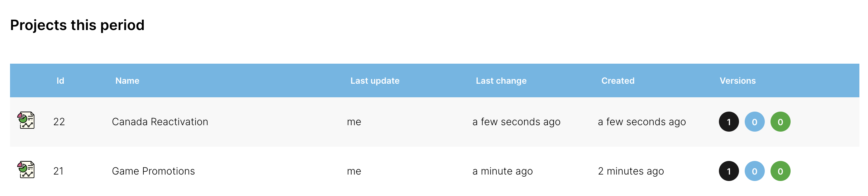This screenshot has width=868, height=196.
Task: Click the Versions column header
Action: pyautogui.click(x=738, y=81)
